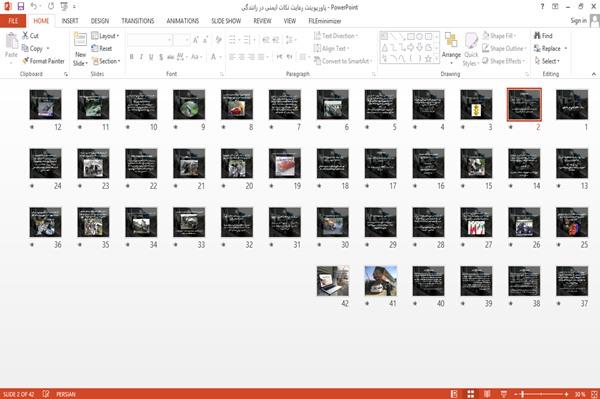The width and height of the screenshot is (600, 399).
Task: Fit slide to current window icon
Action: (x=594, y=394)
